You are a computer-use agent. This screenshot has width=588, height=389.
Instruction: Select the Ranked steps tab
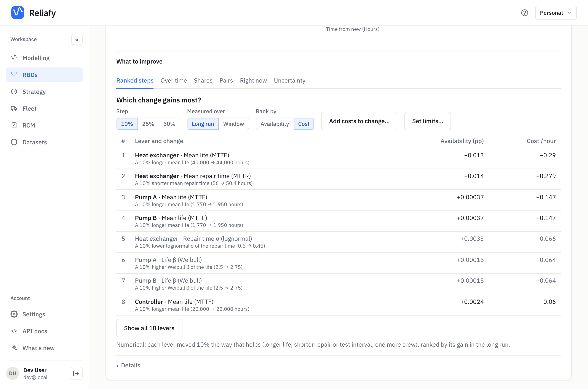tap(135, 80)
